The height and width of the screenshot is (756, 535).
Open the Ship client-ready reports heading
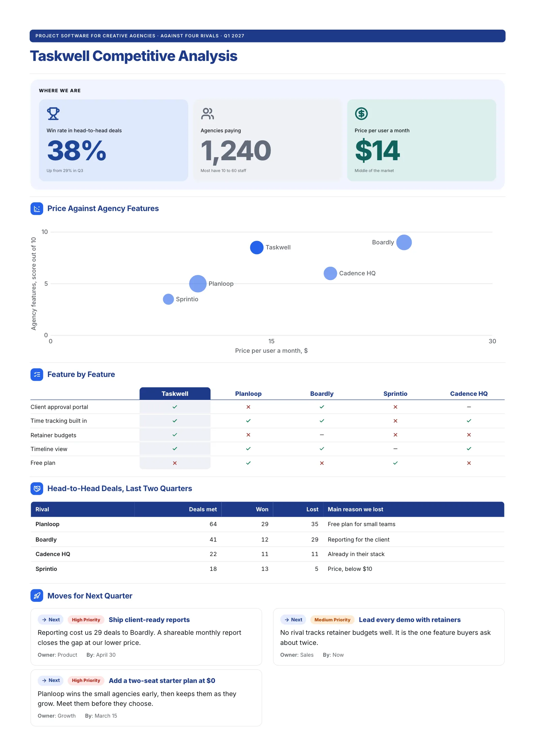[149, 620]
